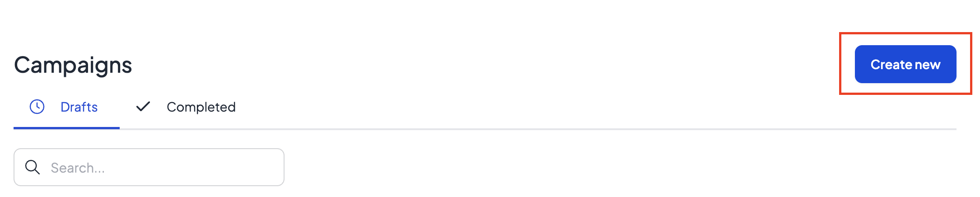The image size is (980, 197).
Task: Click the checkmark icon beside Completed
Action: 143,107
